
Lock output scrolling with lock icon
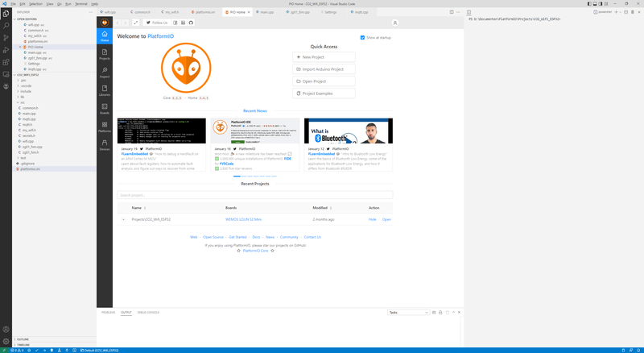(440, 312)
